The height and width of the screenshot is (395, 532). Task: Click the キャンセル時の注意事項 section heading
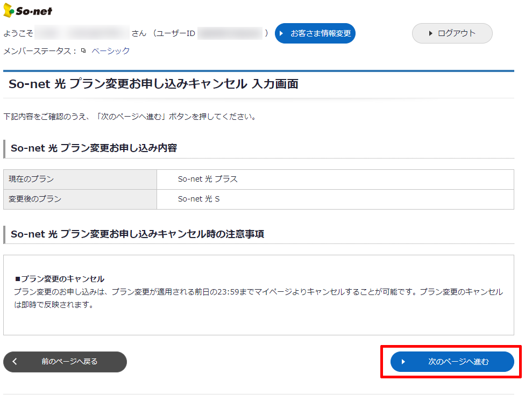pos(137,234)
